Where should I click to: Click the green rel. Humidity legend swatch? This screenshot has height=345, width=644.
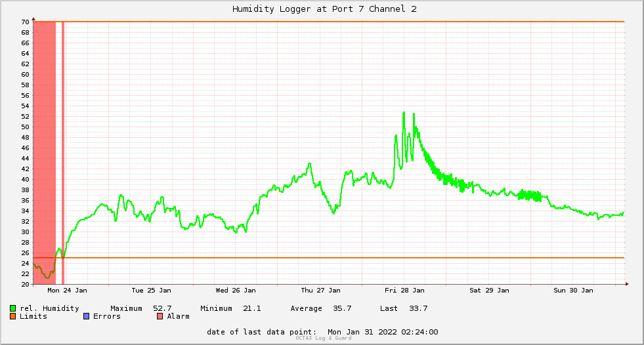tap(12, 308)
